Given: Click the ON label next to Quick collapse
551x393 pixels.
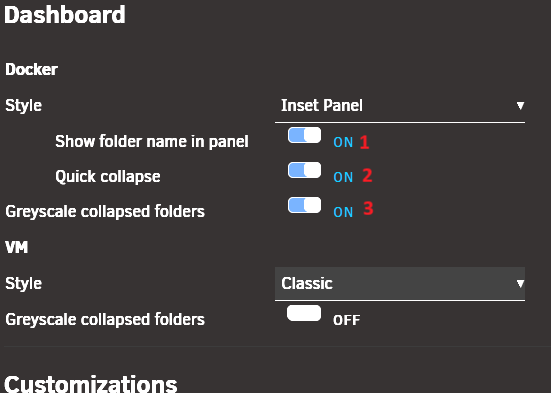Looking at the screenshot, I should pos(343,177).
